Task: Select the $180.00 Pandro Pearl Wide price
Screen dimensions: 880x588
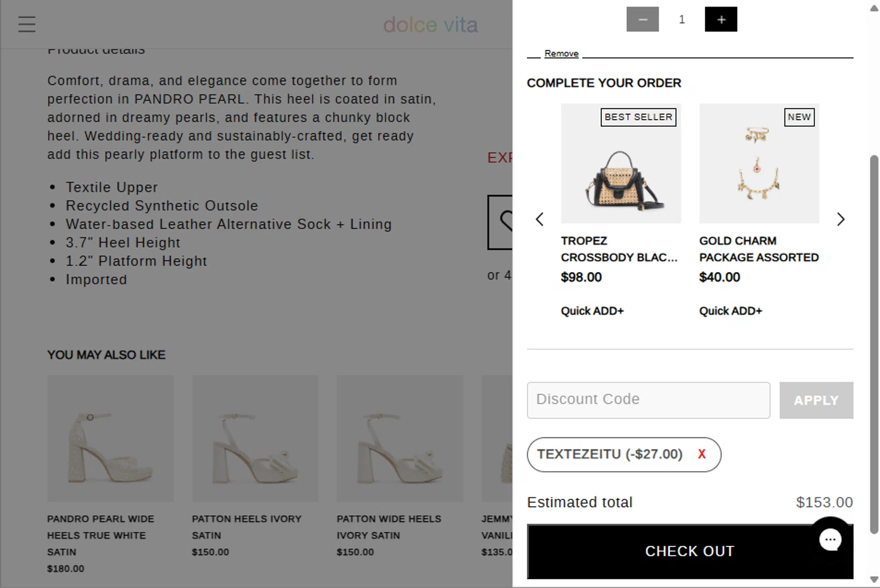Action: pyautogui.click(x=66, y=569)
